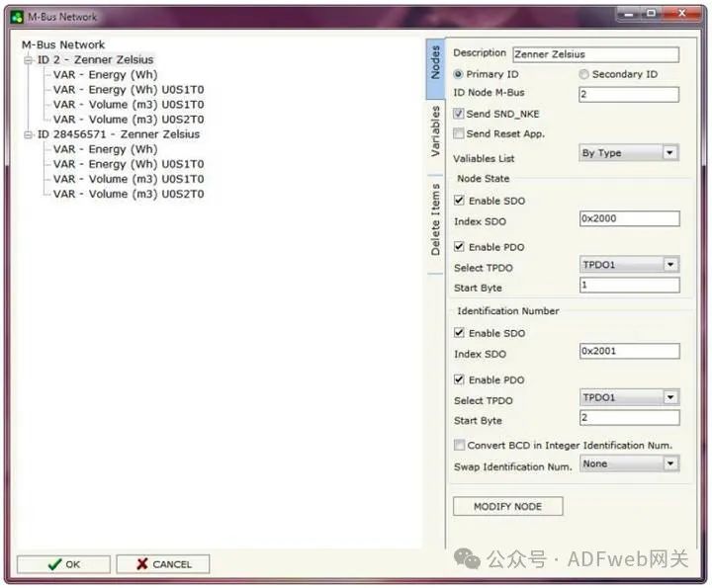The width and height of the screenshot is (712, 588).
Task: Toggle Enable PDO under Identification Number
Action: (x=459, y=379)
